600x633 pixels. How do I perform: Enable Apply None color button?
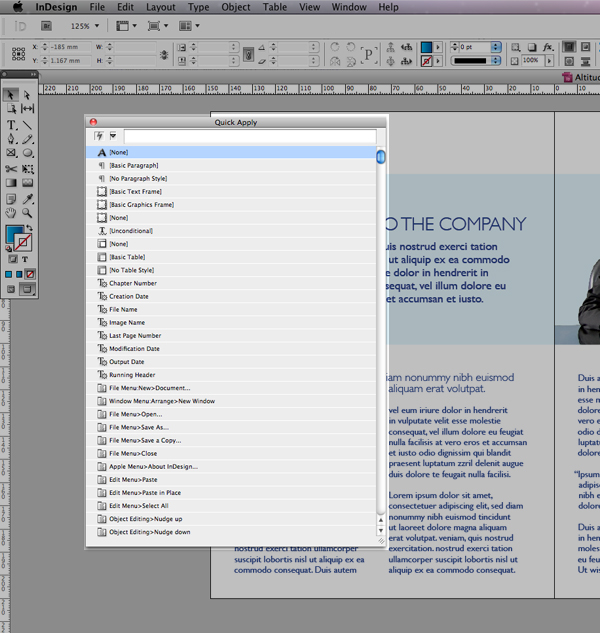tap(30, 274)
